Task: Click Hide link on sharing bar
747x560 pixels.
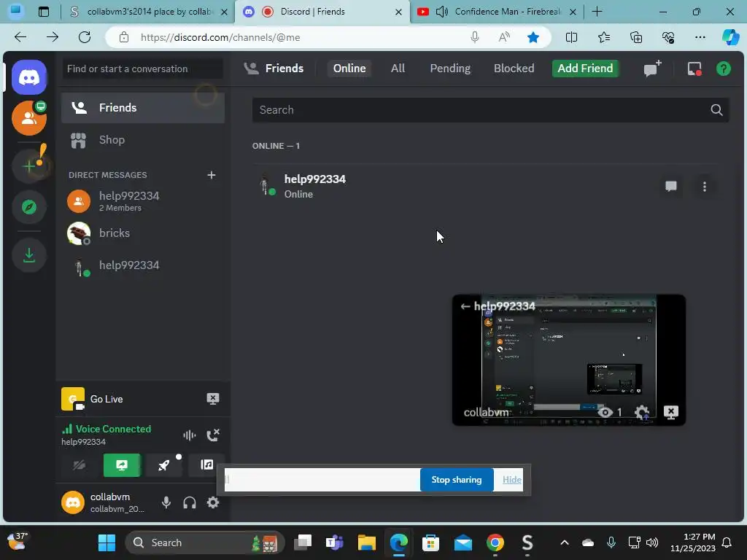Action: pyautogui.click(x=512, y=480)
